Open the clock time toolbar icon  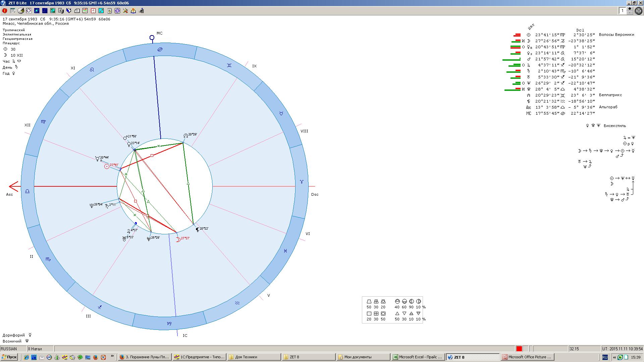[93, 11]
